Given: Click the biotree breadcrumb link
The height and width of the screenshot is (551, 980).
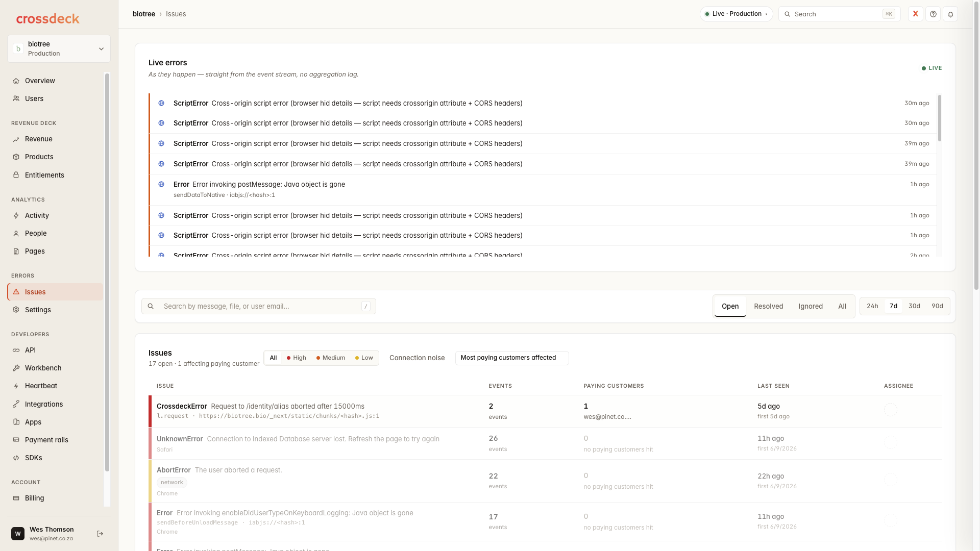Looking at the screenshot, I should (144, 14).
